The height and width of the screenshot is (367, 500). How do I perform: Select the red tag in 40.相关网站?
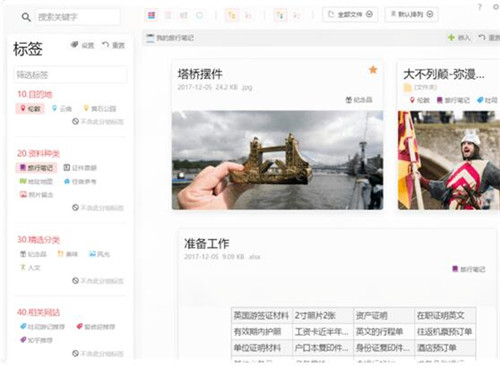tap(96, 327)
